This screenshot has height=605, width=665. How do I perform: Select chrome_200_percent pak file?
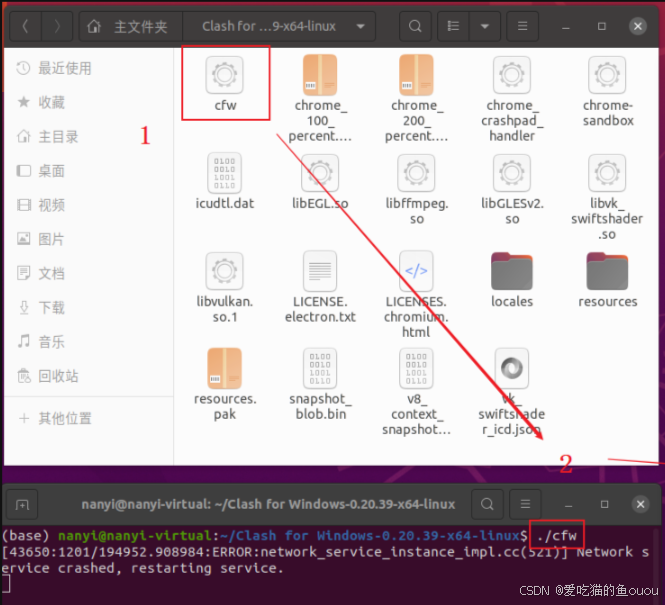click(416, 98)
